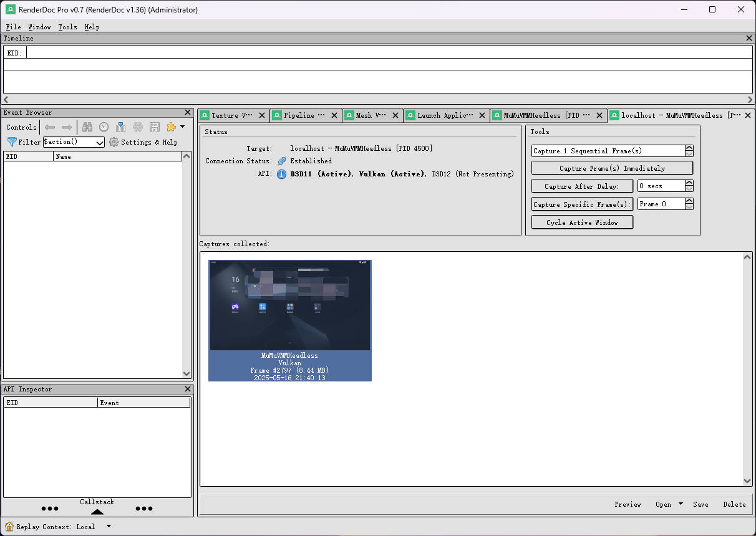The width and height of the screenshot is (756, 536).
Task: Open the Window menu
Action: pos(39,27)
